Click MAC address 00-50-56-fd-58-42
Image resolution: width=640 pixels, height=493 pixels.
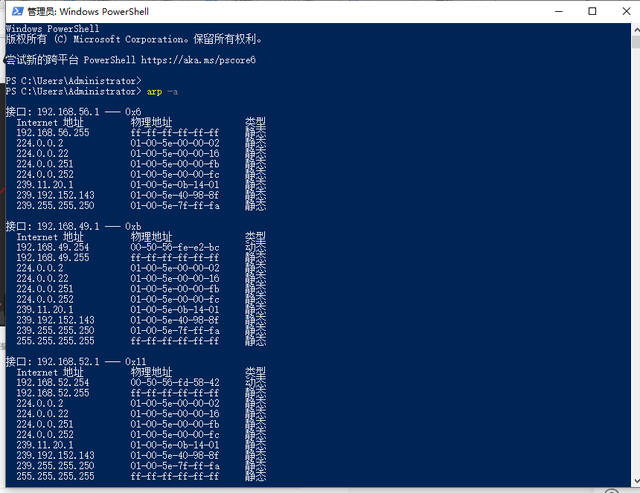pyautogui.click(x=175, y=382)
